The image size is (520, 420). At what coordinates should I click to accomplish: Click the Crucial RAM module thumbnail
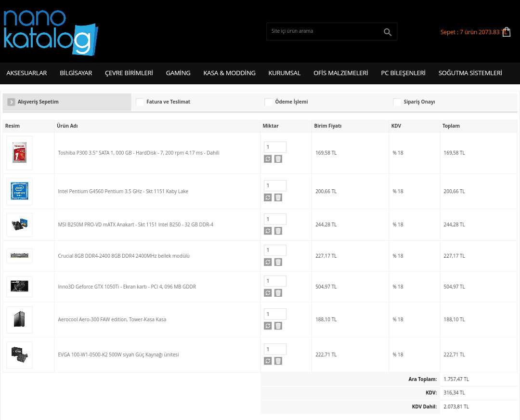tap(20, 256)
